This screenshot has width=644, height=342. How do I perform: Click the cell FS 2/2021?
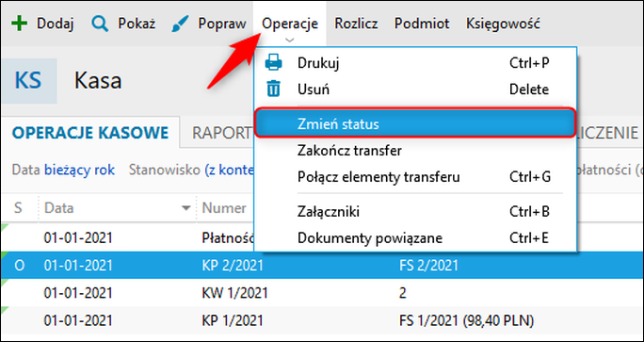428,266
